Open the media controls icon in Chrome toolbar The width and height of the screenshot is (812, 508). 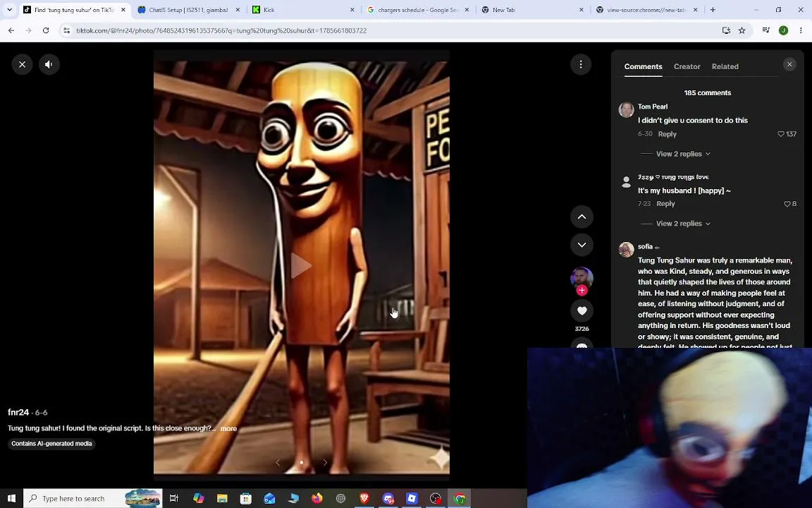coord(766,30)
